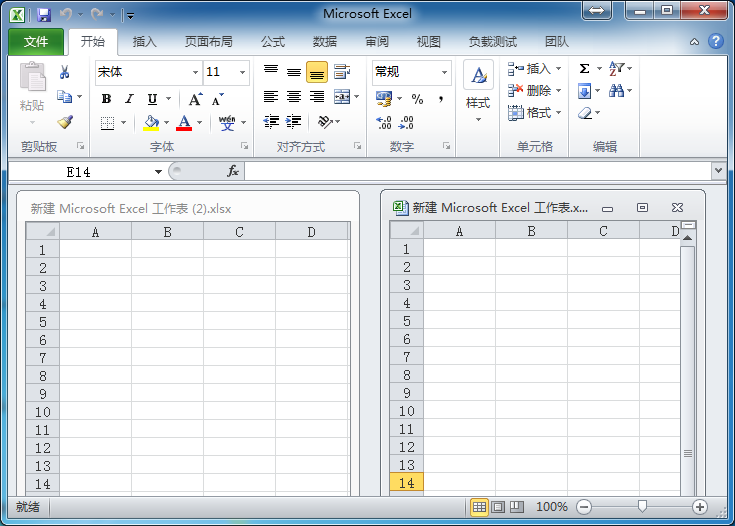Decrease font size with small A icon
The width and height of the screenshot is (735, 526).
[x=218, y=99]
